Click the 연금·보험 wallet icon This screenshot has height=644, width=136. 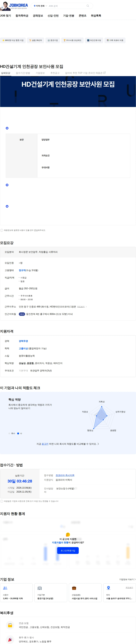(x=10, y=625)
